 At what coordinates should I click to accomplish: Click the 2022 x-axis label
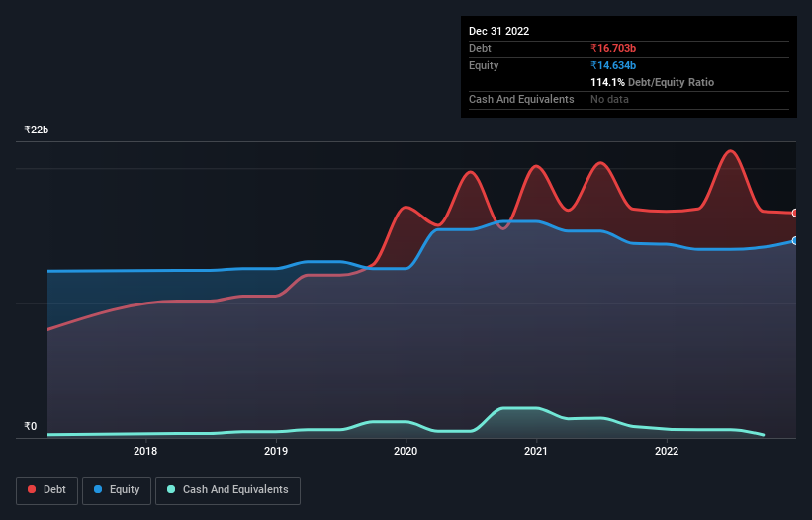[667, 451]
